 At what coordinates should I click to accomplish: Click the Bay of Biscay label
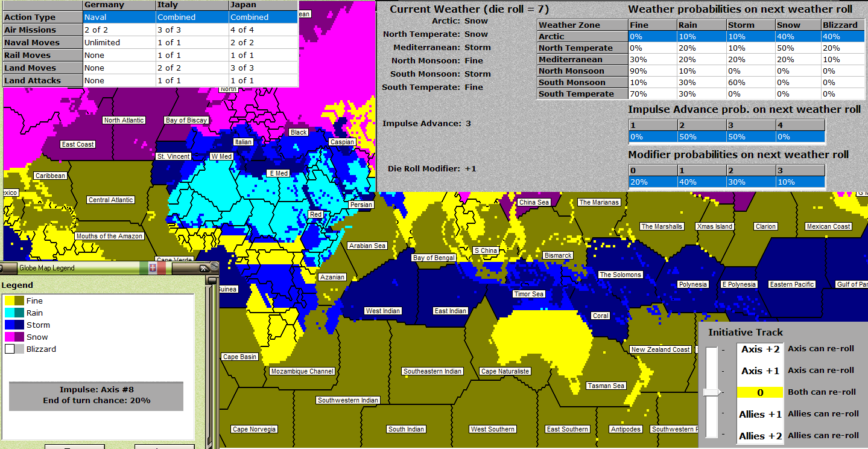point(186,120)
